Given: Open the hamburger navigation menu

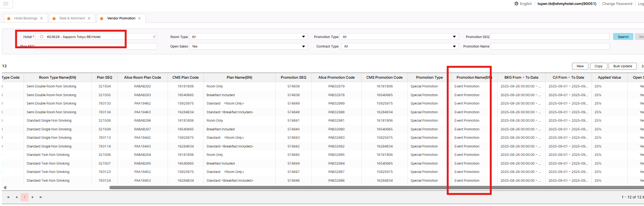Looking at the screenshot, I should tap(6, 4).
